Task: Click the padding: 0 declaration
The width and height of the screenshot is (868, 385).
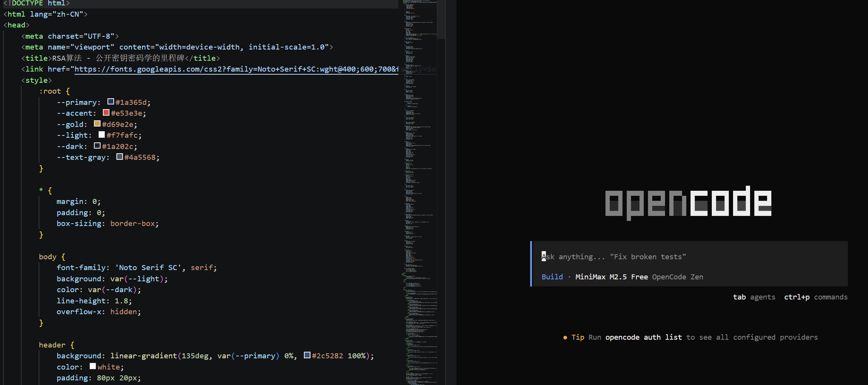Action: (81, 212)
